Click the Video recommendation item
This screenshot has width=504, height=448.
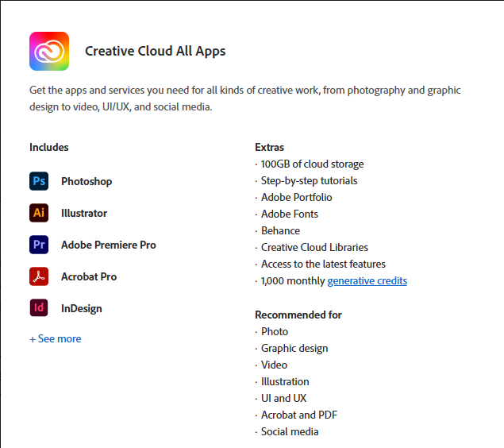click(x=274, y=365)
